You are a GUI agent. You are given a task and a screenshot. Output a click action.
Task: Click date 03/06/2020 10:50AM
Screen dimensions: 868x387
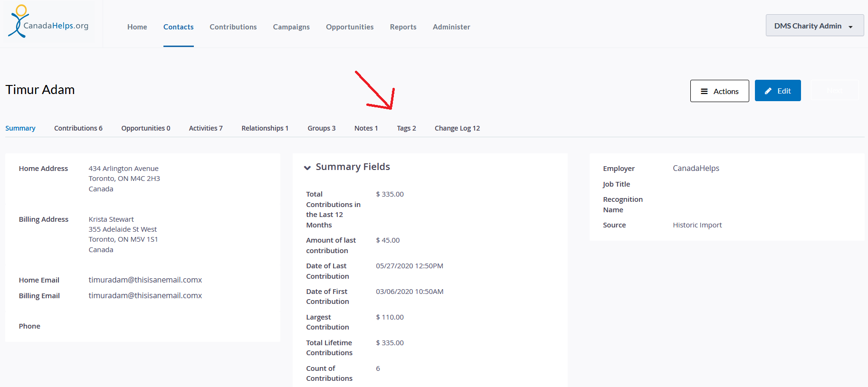point(410,292)
